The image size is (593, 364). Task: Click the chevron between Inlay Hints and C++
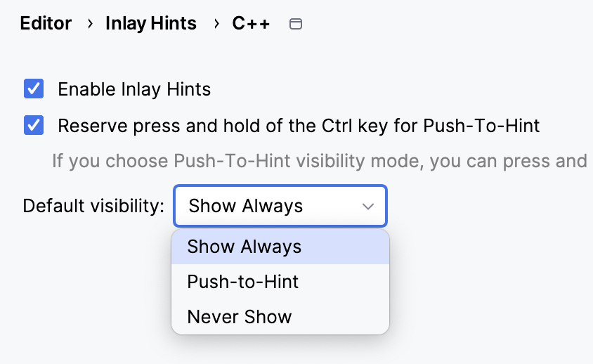coord(216,24)
